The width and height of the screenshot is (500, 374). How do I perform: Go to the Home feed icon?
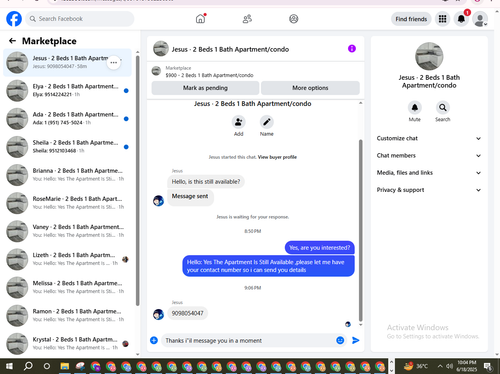click(200, 19)
